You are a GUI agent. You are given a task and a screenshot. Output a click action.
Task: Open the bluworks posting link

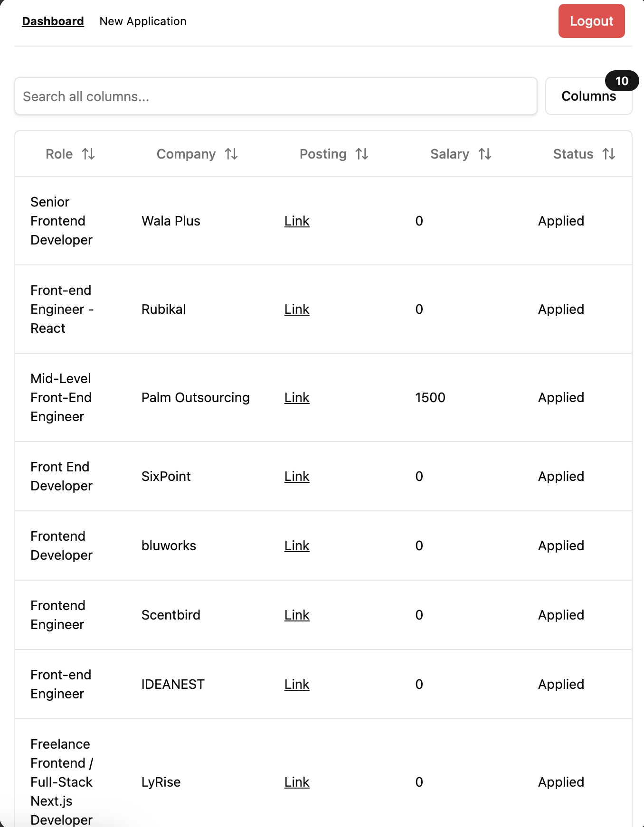[296, 545]
